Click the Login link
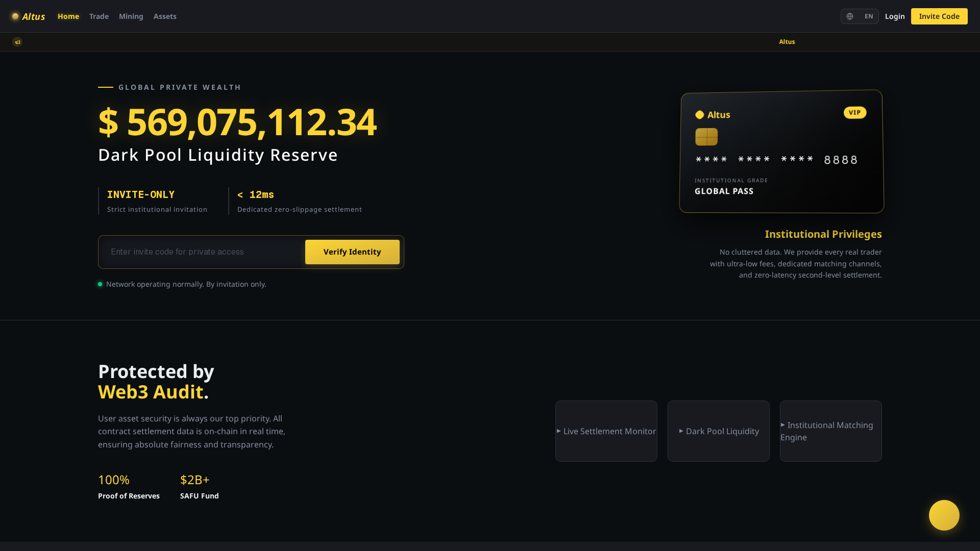This screenshot has width=980, height=551. 895,16
